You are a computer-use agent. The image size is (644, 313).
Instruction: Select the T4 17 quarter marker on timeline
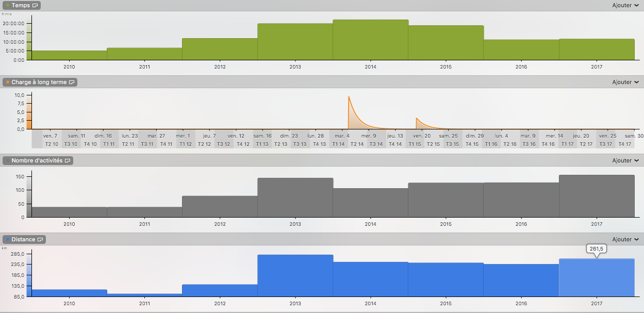coord(624,144)
